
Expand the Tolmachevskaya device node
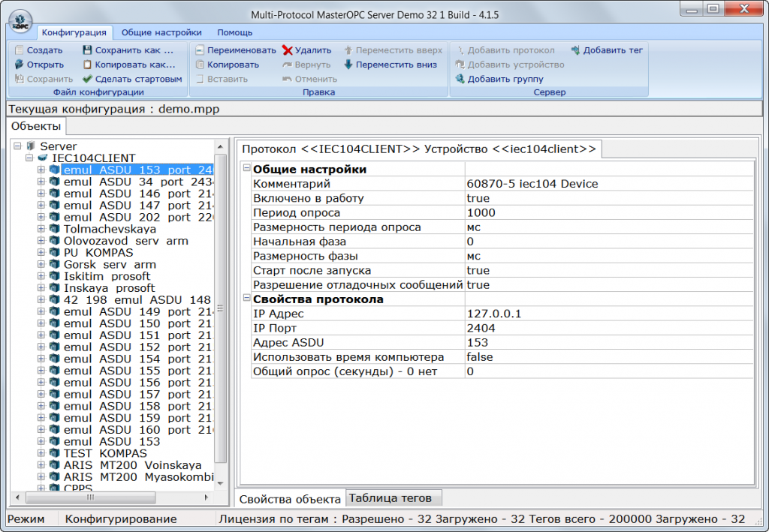41,229
